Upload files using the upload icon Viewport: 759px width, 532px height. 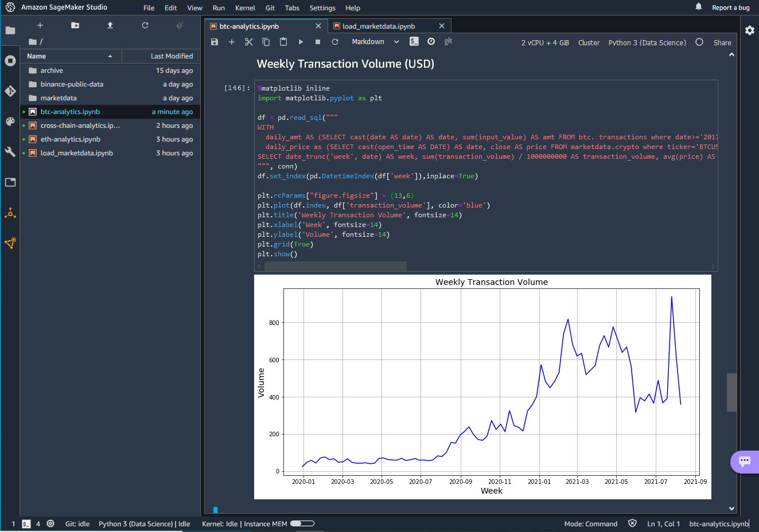[110, 25]
